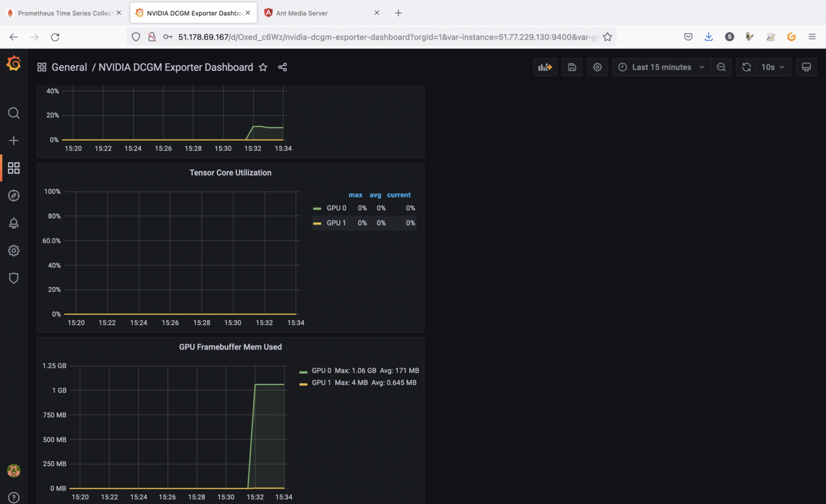Enable kiosk TV mode
The height and width of the screenshot is (504, 826).
(806, 67)
